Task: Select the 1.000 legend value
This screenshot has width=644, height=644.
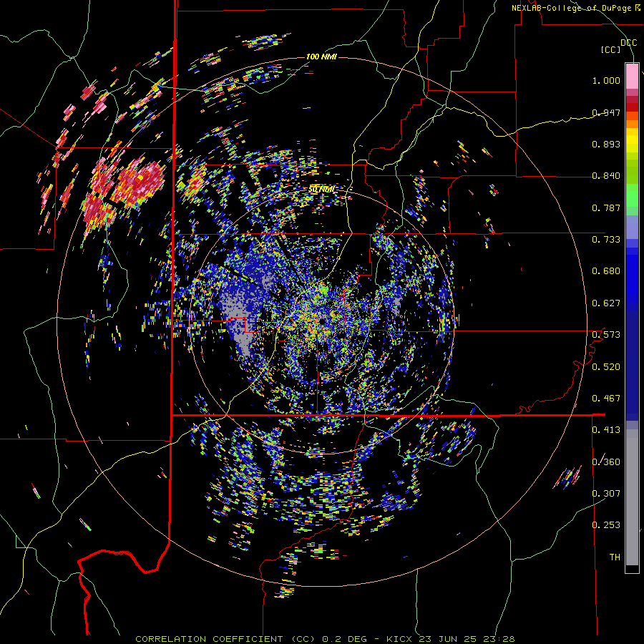Action: (606, 80)
